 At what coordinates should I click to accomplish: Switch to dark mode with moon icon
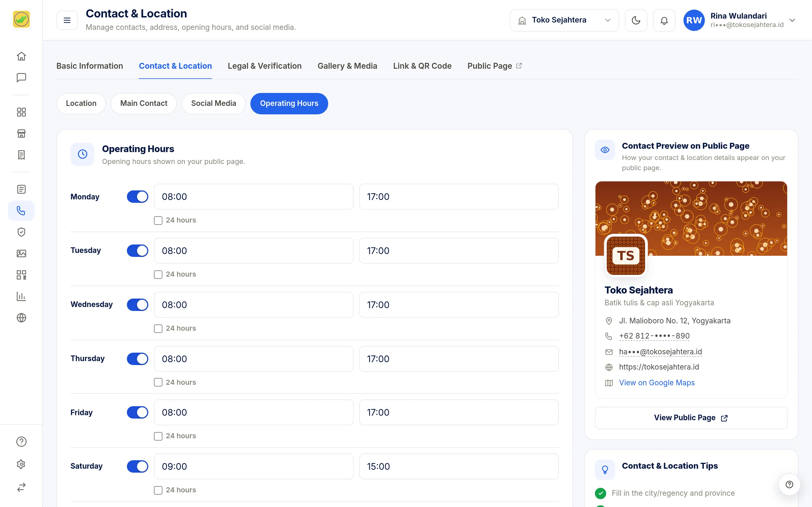click(636, 20)
